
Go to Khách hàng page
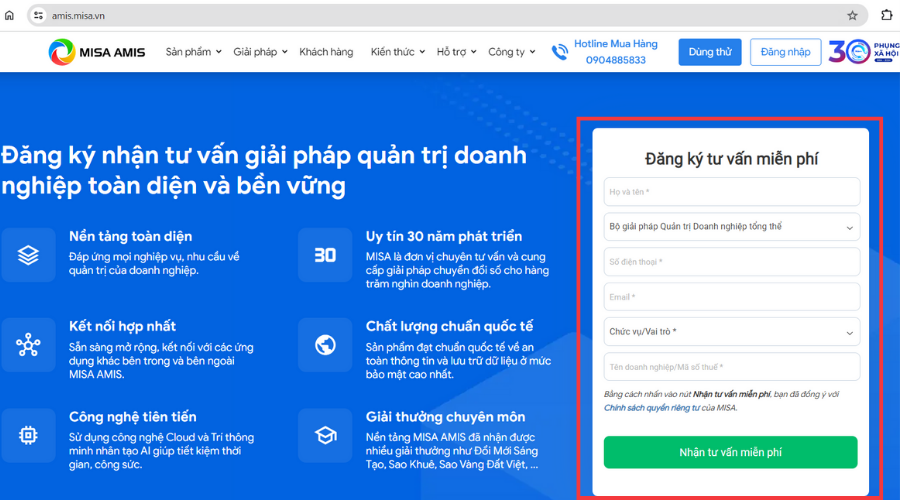click(x=326, y=52)
